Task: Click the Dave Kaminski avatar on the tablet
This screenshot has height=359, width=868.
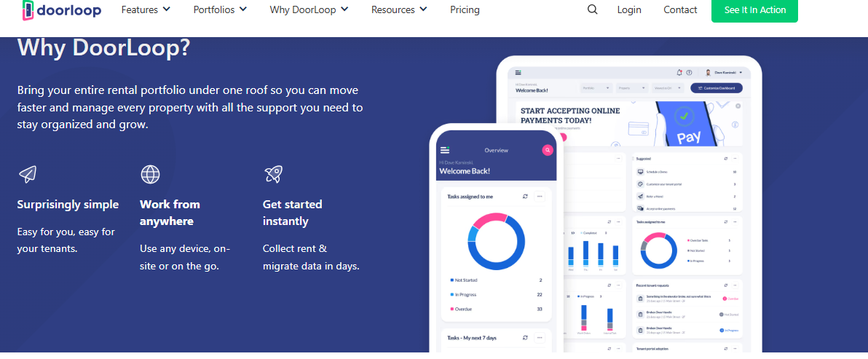Action: point(708,73)
